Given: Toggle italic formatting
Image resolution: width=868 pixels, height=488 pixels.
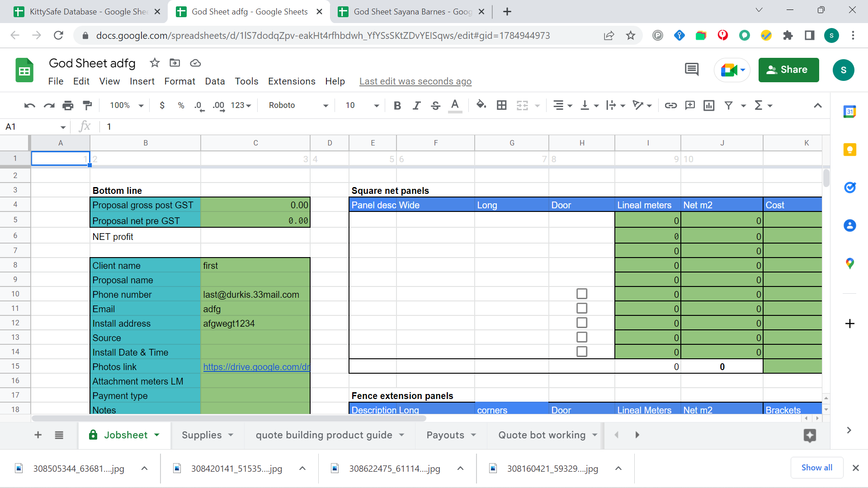Looking at the screenshot, I should 416,105.
